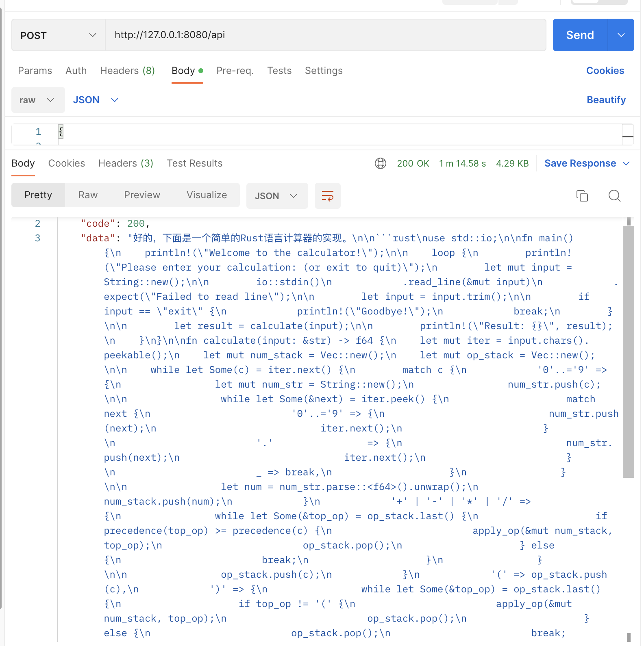Open the Tests tab
The height and width of the screenshot is (646, 644).
click(x=279, y=71)
